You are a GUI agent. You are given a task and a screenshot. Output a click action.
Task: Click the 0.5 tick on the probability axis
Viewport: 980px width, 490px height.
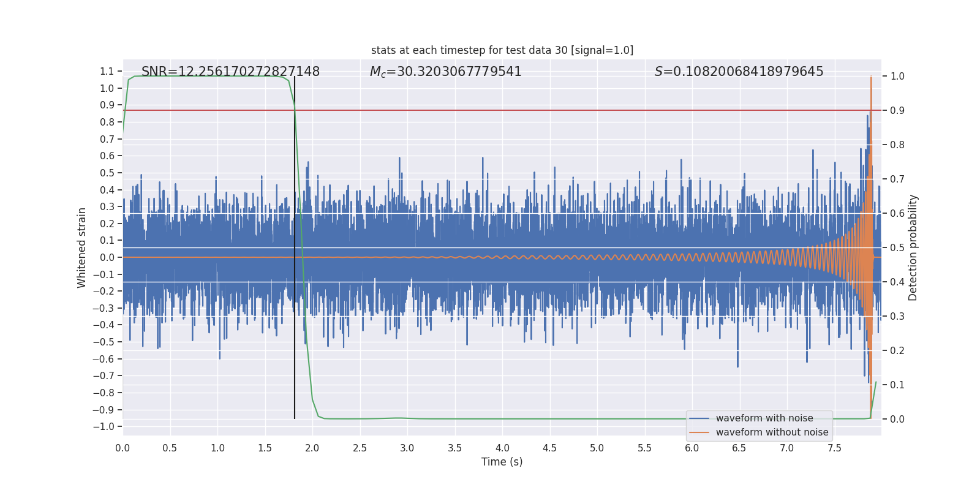(x=897, y=248)
